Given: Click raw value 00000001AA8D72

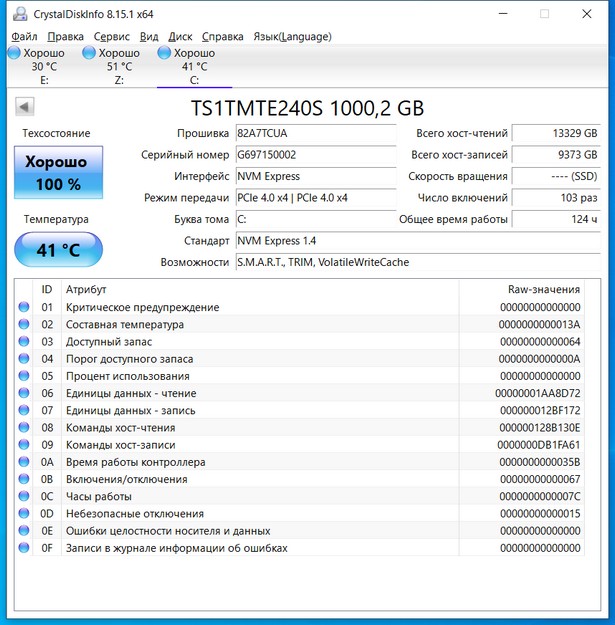Looking at the screenshot, I should [x=538, y=393].
